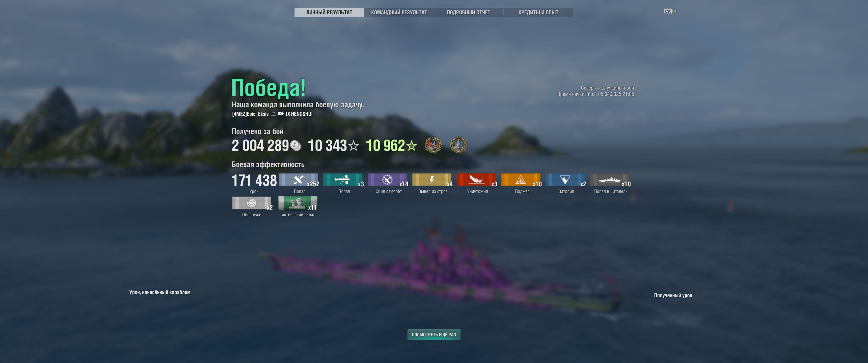Open the Командный результат tab
The image size is (868, 363).
coord(399,12)
